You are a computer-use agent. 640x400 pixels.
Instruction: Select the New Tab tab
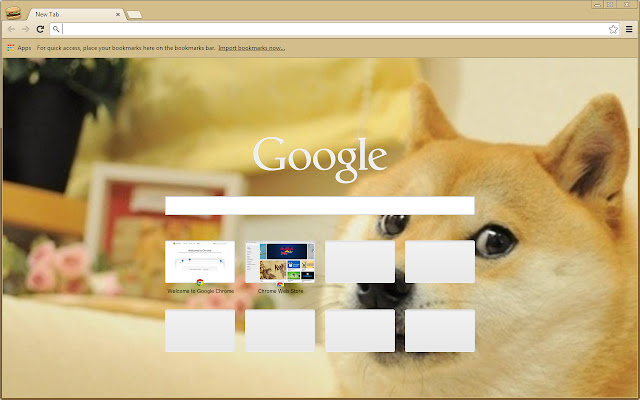76,14
